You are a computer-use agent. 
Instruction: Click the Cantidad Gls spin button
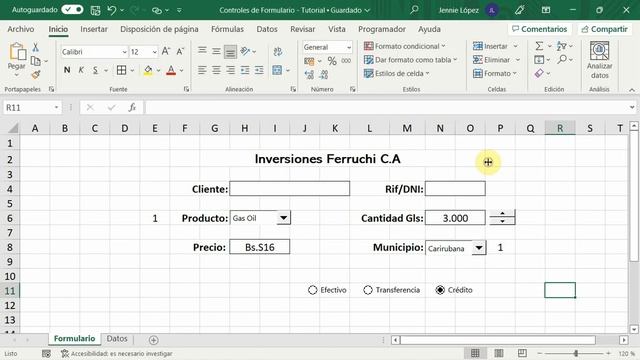click(502, 217)
